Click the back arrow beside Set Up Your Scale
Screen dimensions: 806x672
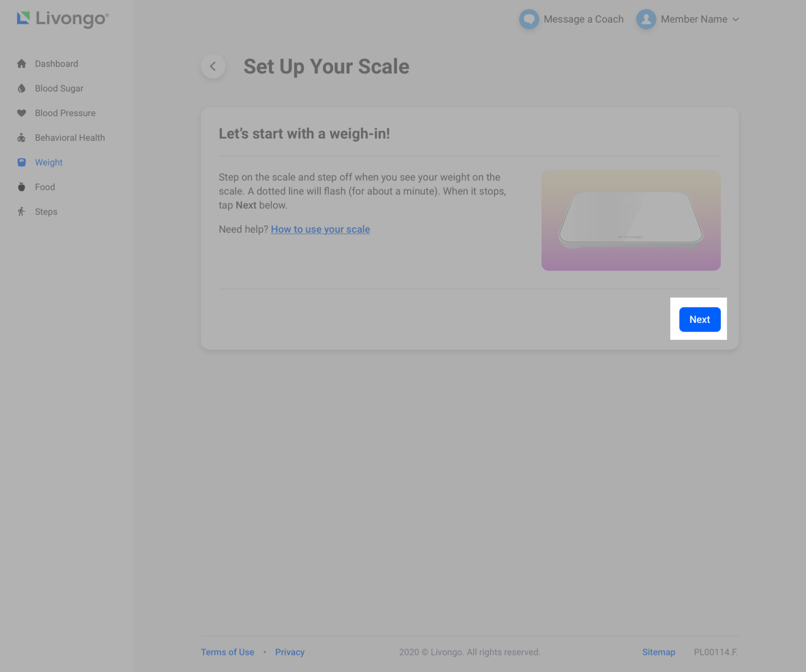pyautogui.click(x=213, y=66)
